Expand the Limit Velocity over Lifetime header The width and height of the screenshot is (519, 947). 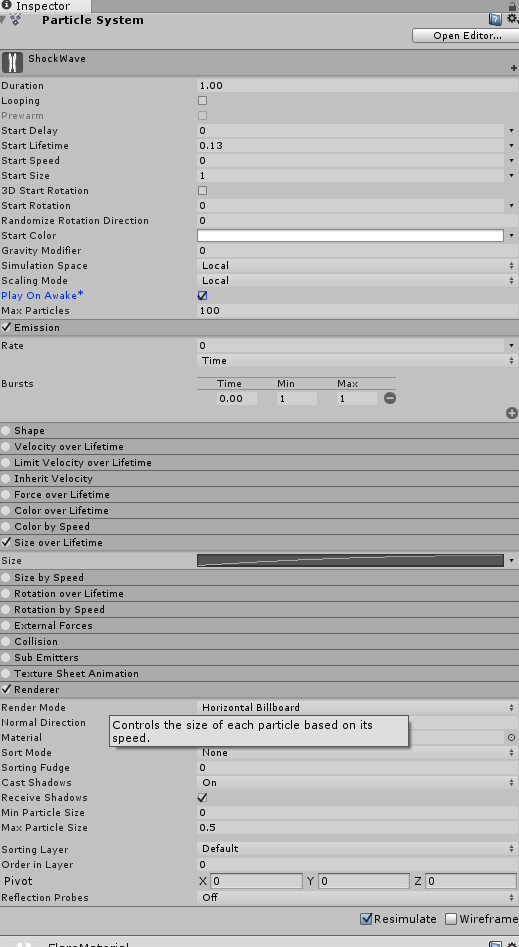pos(259,462)
